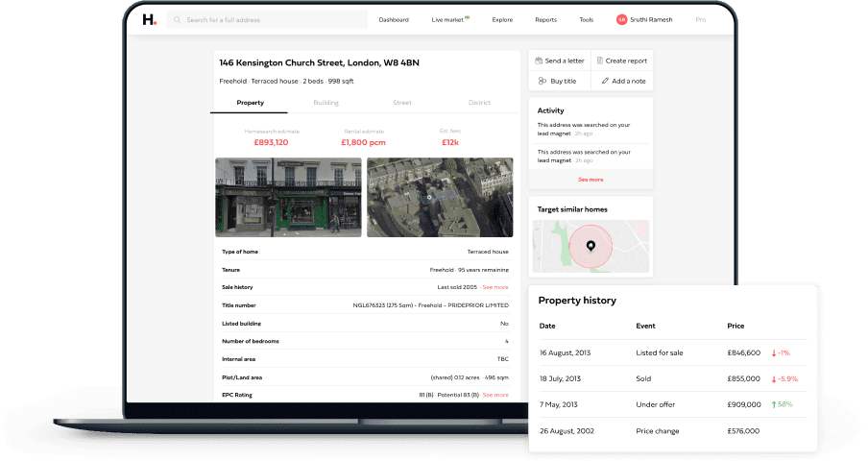The height and width of the screenshot is (461, 868).
Task: Click the map location pin marker
Action: pos(591,246)
